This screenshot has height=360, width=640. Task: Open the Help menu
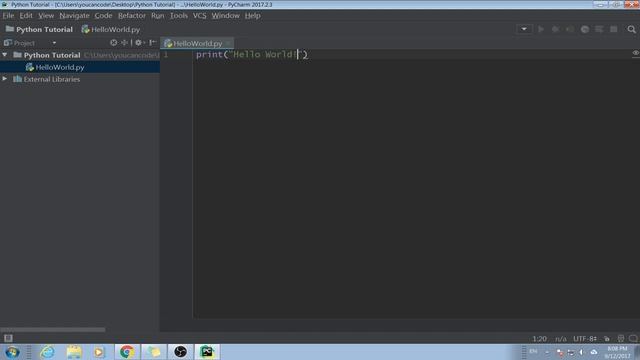click(x=252, y=16)
